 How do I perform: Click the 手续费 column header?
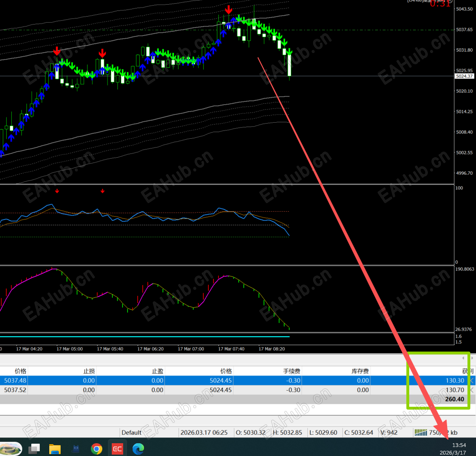pos(291,371)
